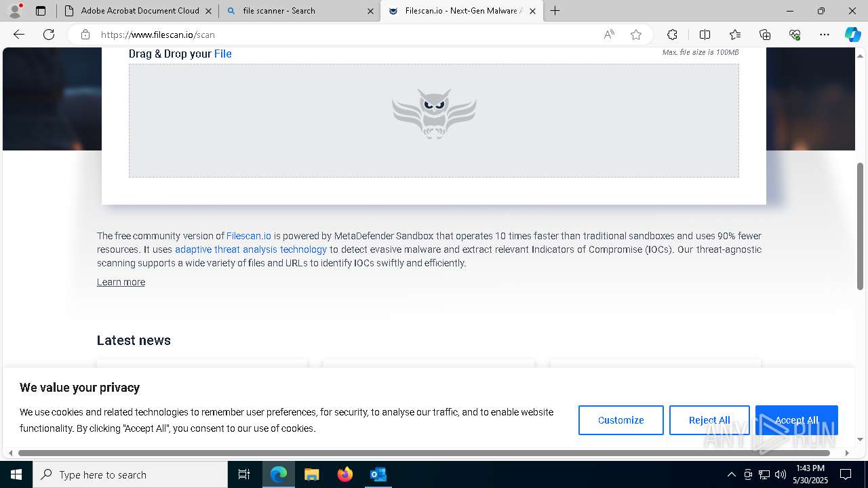Close the Filescan.io tab
This screenshot has height=488, width=868.
pyautogui.click(x=532, y=11)
